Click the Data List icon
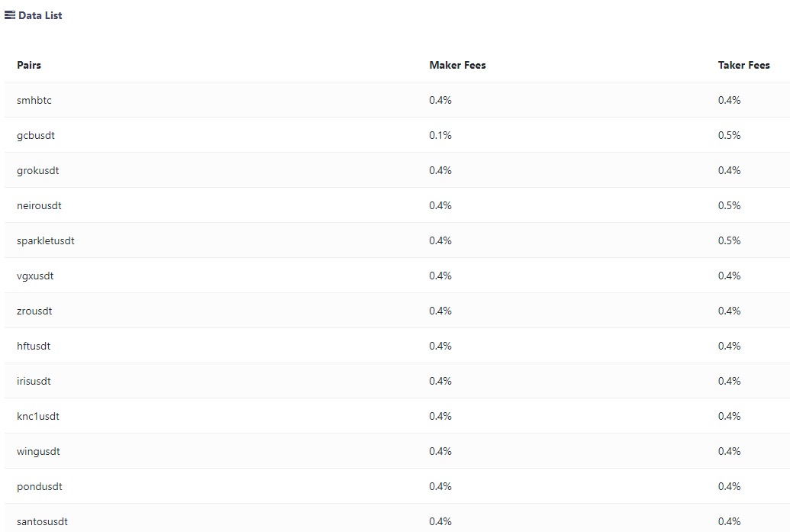Viewport: 790px width, 532px height. (10, 15)
